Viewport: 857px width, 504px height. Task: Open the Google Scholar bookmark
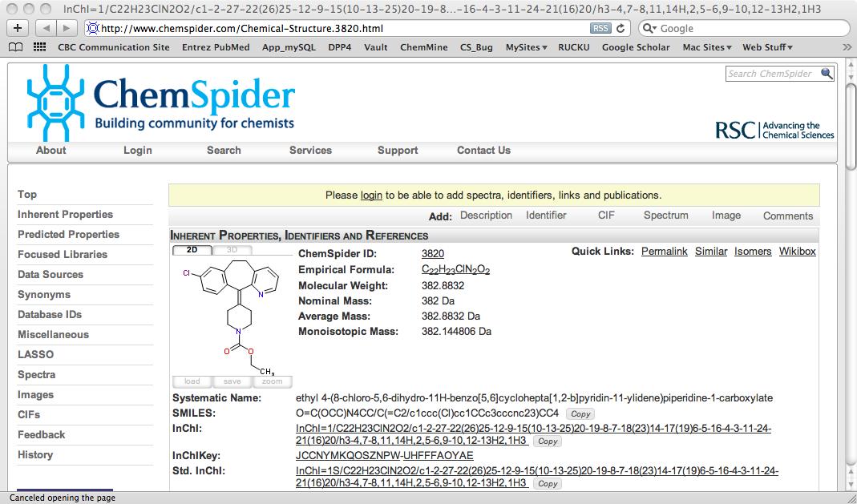(636, 47)
